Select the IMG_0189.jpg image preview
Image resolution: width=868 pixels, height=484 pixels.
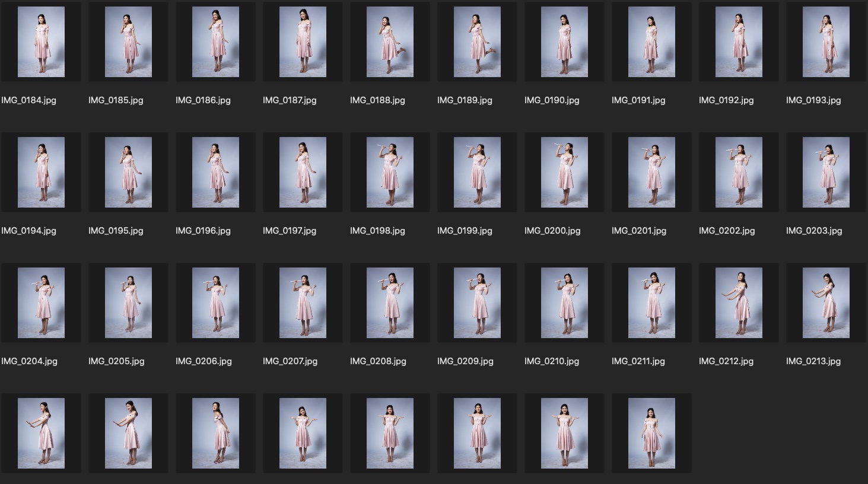(x=477, y=42)
